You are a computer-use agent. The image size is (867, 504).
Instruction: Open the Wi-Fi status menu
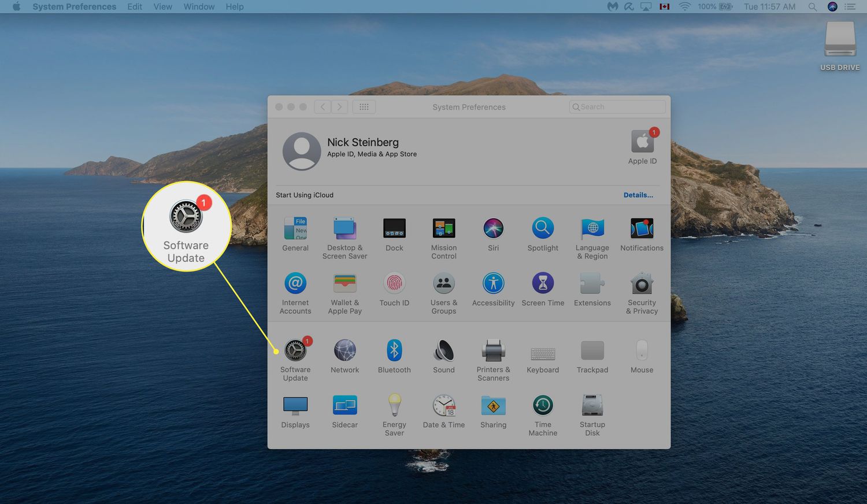684,7
